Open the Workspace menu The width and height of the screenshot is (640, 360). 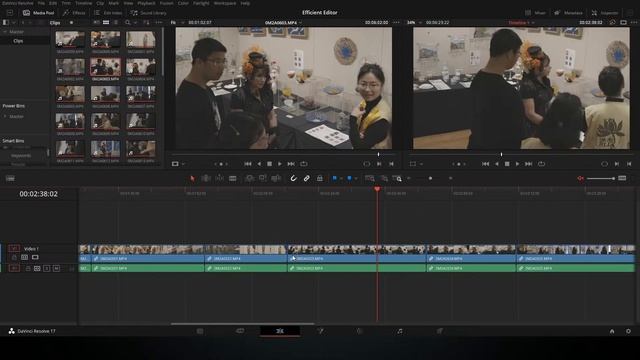click(225, 3)
